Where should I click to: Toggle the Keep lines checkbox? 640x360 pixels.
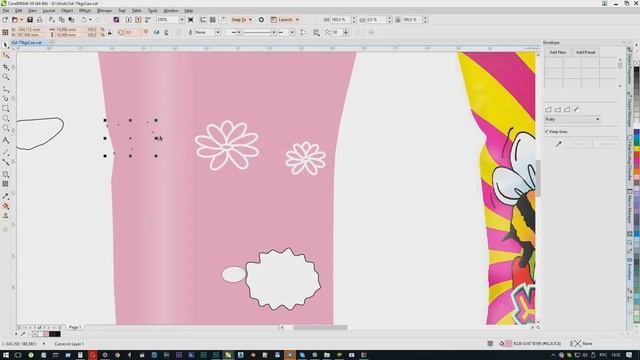click(547, 131)
